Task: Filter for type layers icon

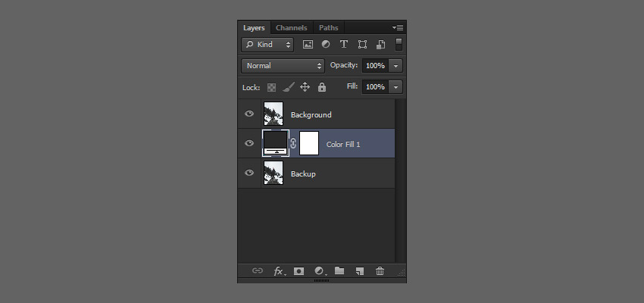Action: (x=344, y=45)
